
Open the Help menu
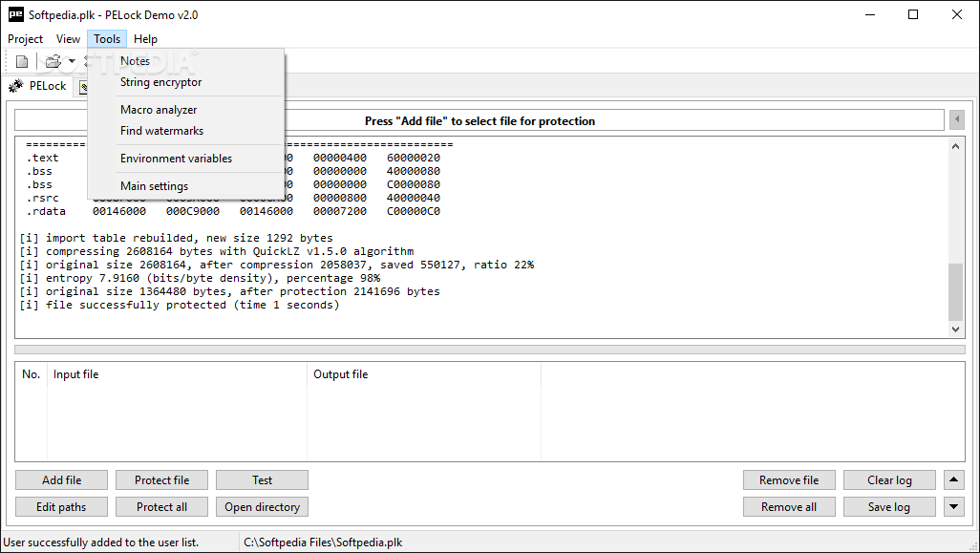pos(145,39)
